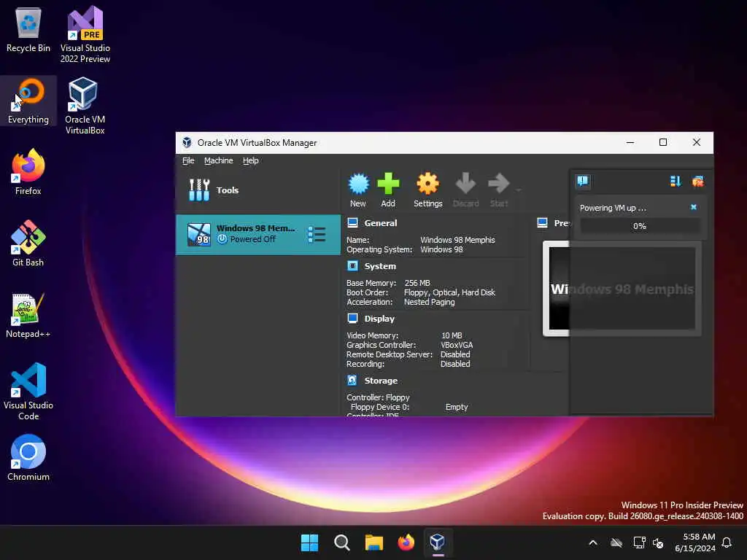Click the System chip icon

coord(352,266)
